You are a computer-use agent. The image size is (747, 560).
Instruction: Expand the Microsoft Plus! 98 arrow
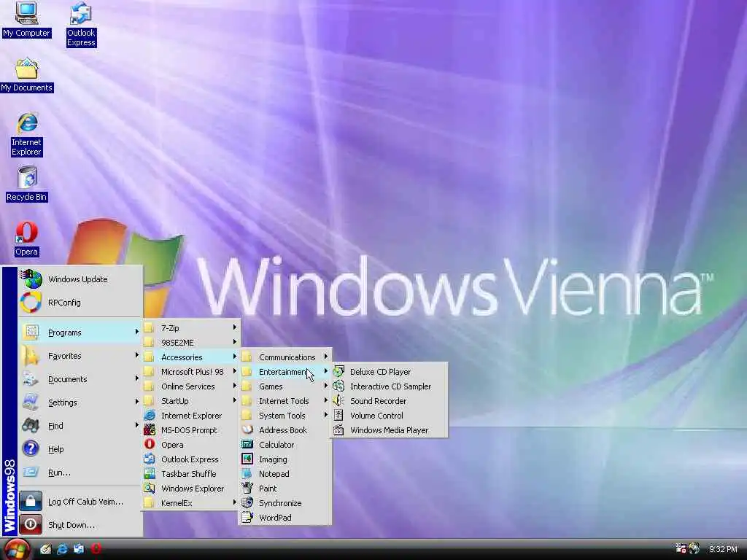click(x=234, y=371)
